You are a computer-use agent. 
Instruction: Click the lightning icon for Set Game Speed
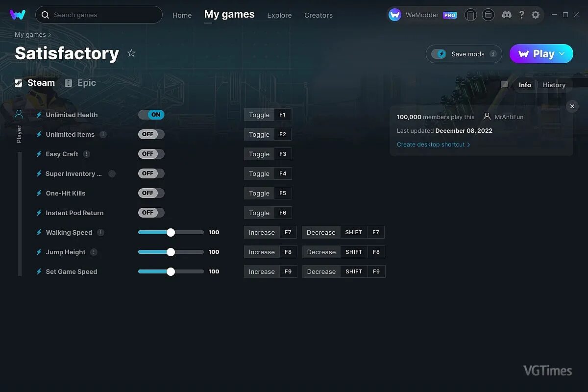coord(39,271)
